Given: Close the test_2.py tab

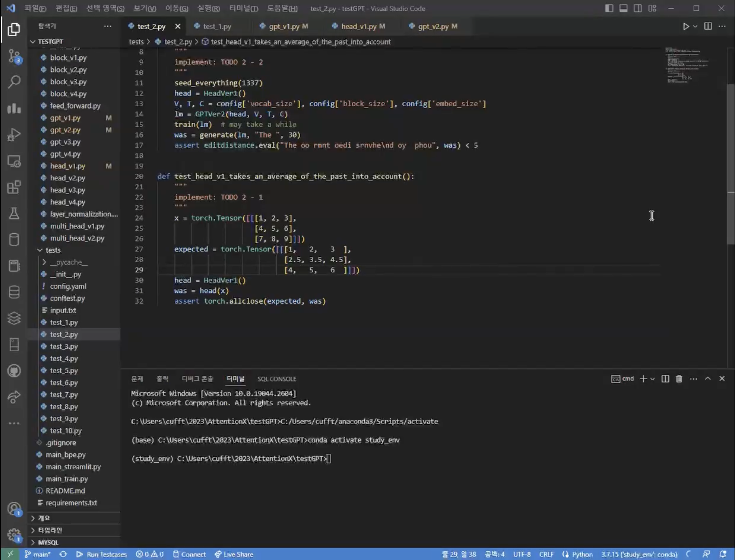Looking at the screenshot, I should tap(178, 26).
